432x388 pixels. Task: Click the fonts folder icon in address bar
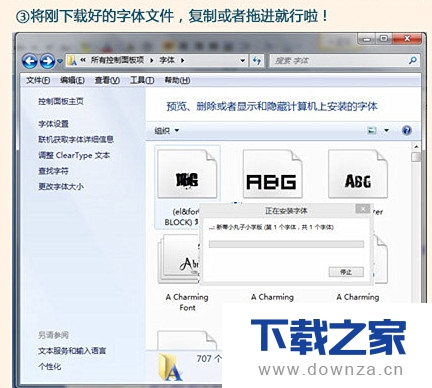click(72, 60)
